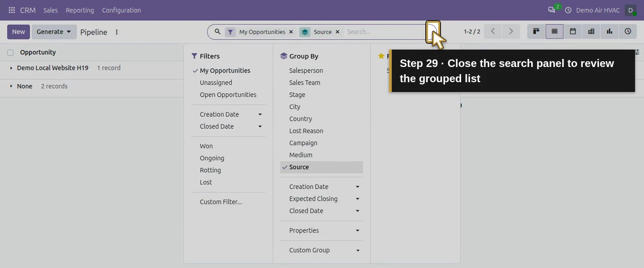Screen dimensions: 644x268
Task: Open the Configuration menu
Action: click(121, 10)
